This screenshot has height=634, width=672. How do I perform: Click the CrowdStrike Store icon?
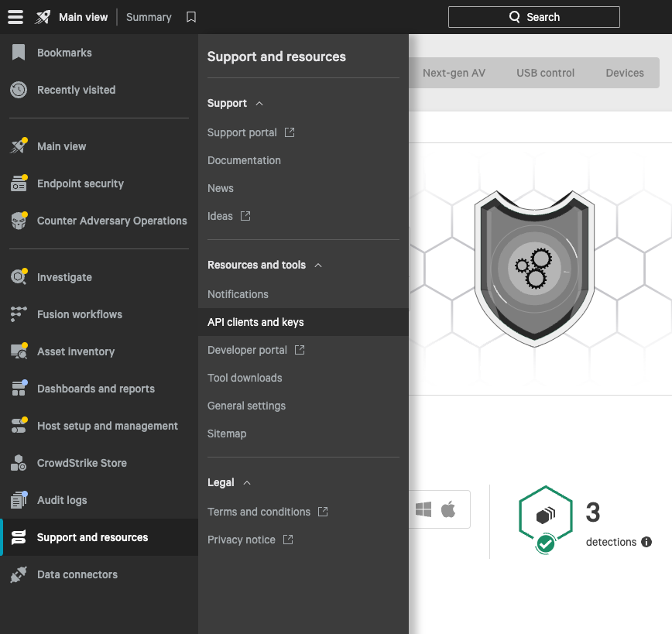pyautogui.click(x=19, y=463)
